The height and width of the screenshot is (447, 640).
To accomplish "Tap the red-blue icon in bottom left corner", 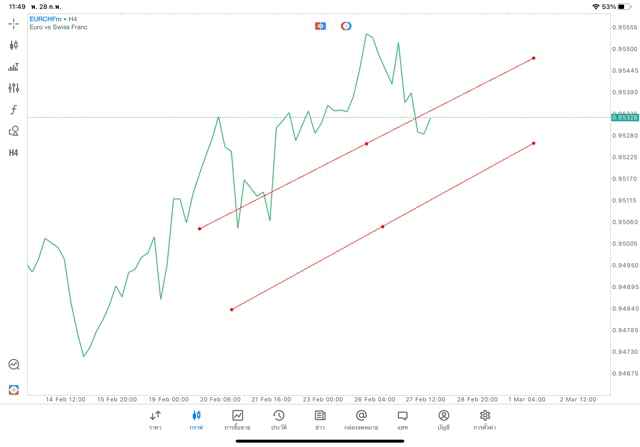I will pos(13,389).
